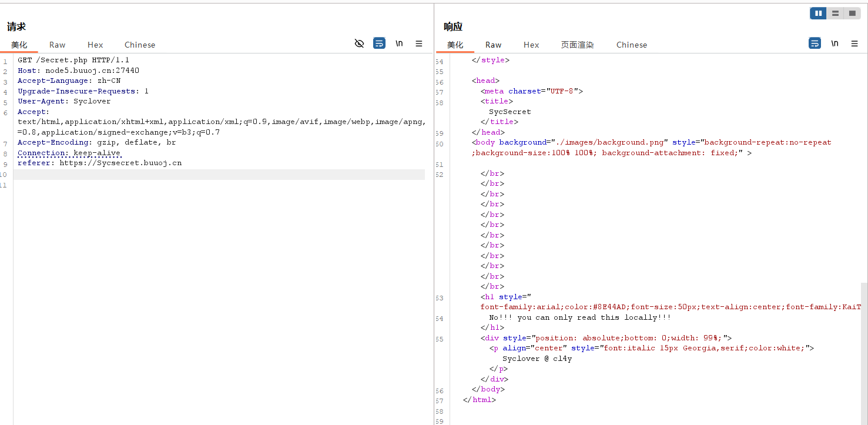Toggle \n non-printable characters in request panel
The width and height of the screenshot is (868, 425).
click(400, 43)
